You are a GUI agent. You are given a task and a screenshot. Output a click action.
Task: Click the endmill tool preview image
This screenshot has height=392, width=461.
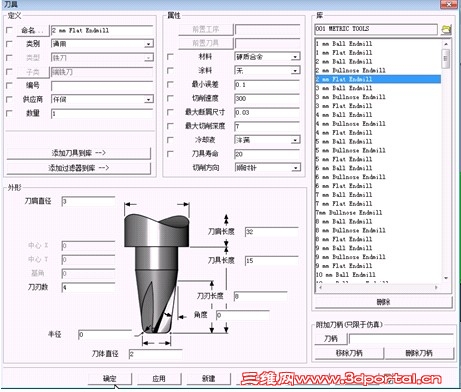(157, 274)
